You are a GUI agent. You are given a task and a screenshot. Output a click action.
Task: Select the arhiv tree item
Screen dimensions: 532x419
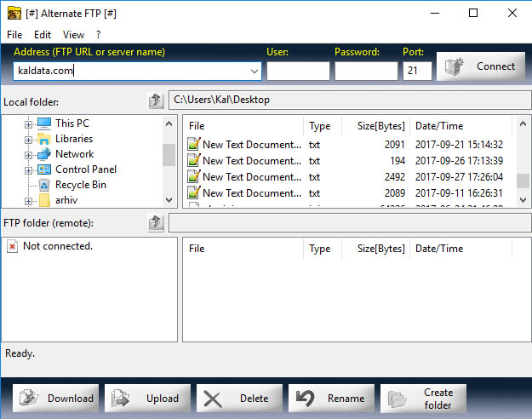66,200
